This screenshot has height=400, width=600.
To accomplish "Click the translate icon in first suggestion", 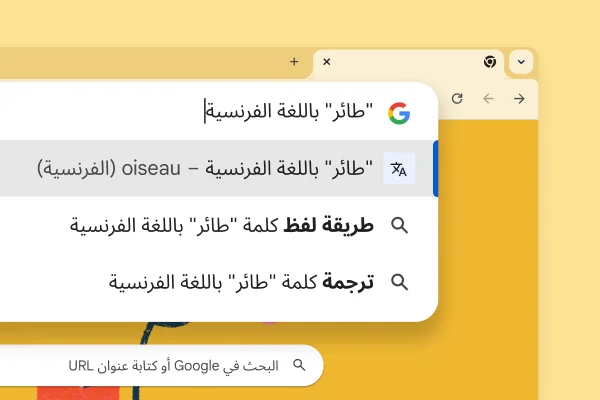I will click(x=399, y=169).
